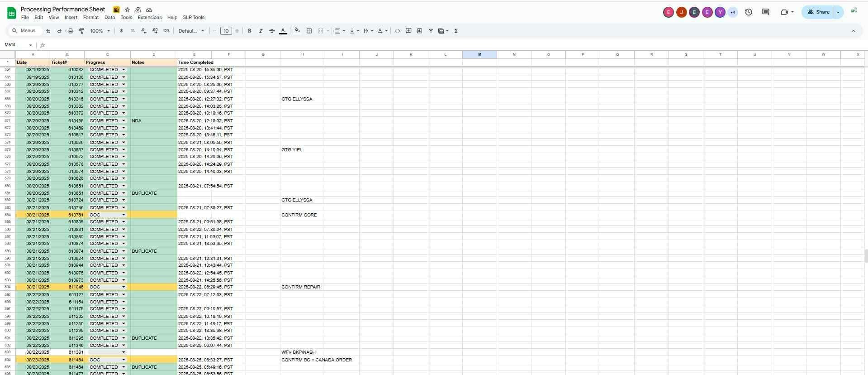Increase font size

237,31
